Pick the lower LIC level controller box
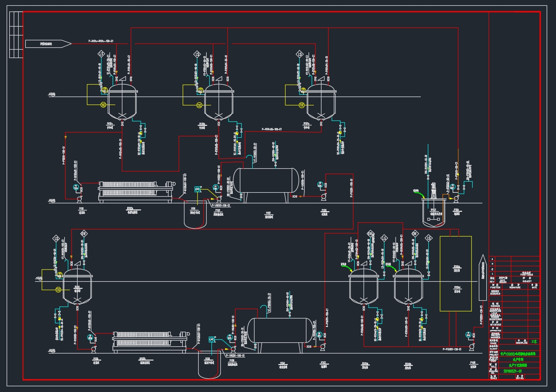The width and height of the screenshot is (556, 392). click(x=212, y=339)
